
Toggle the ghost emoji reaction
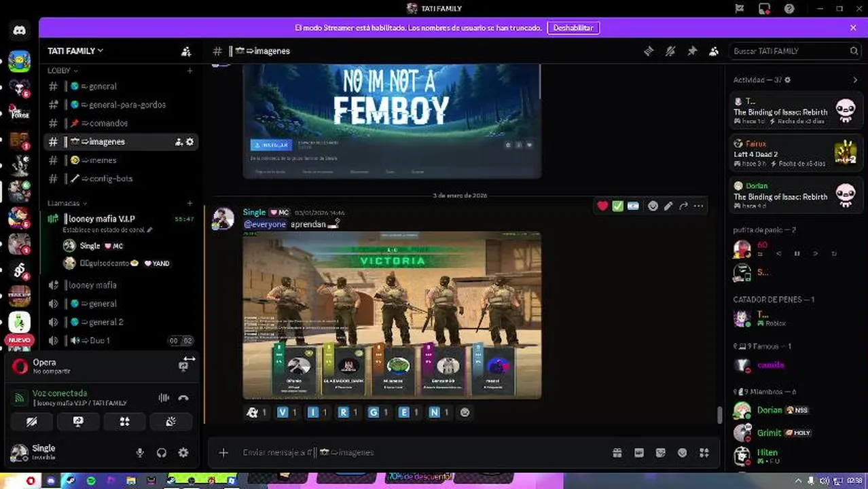[257, 412]
